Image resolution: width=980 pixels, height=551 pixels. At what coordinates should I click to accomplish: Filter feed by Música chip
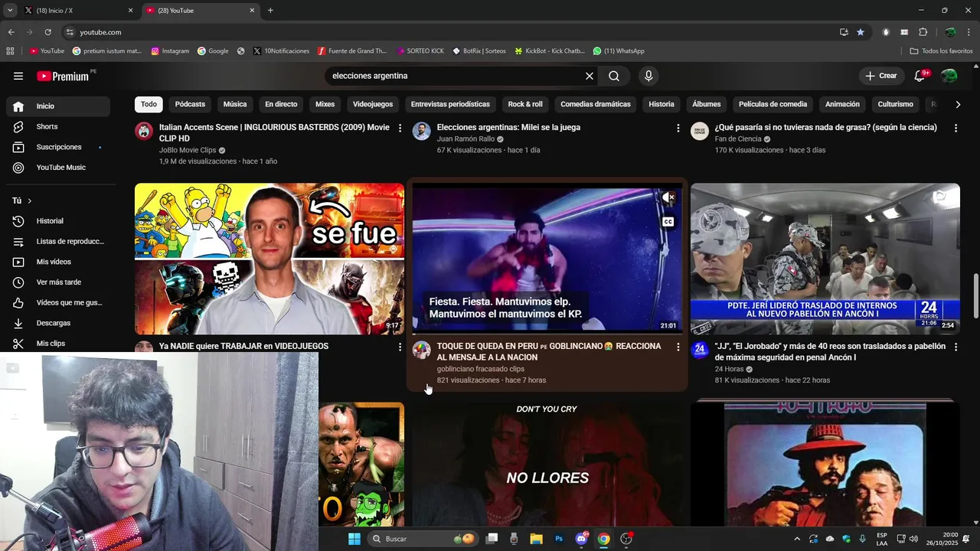click(235, 104)
